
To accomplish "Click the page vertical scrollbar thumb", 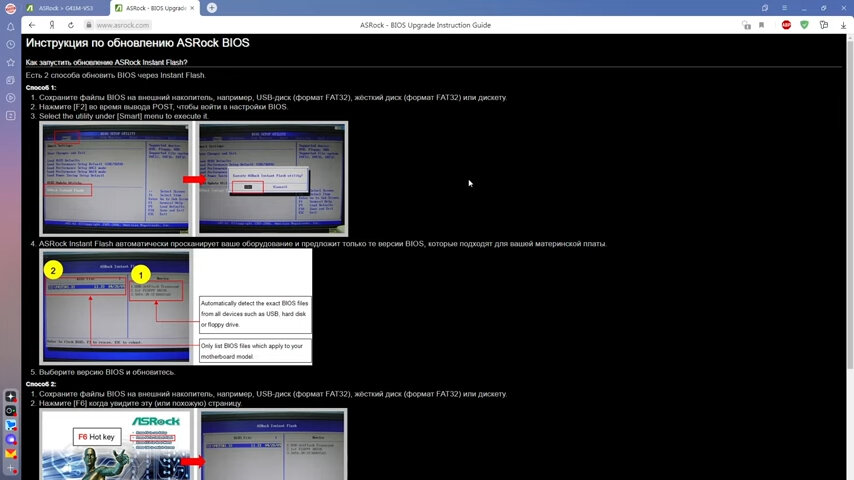I will coord(850,204).
